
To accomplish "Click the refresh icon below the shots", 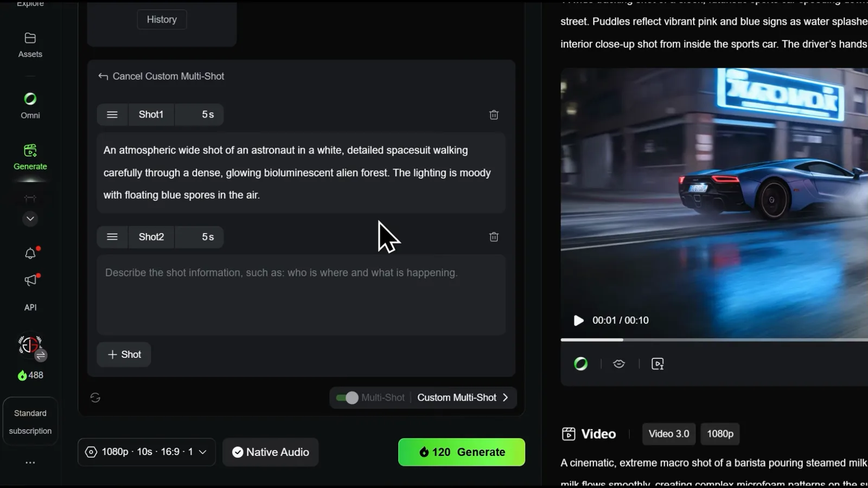I will point(95,397).
